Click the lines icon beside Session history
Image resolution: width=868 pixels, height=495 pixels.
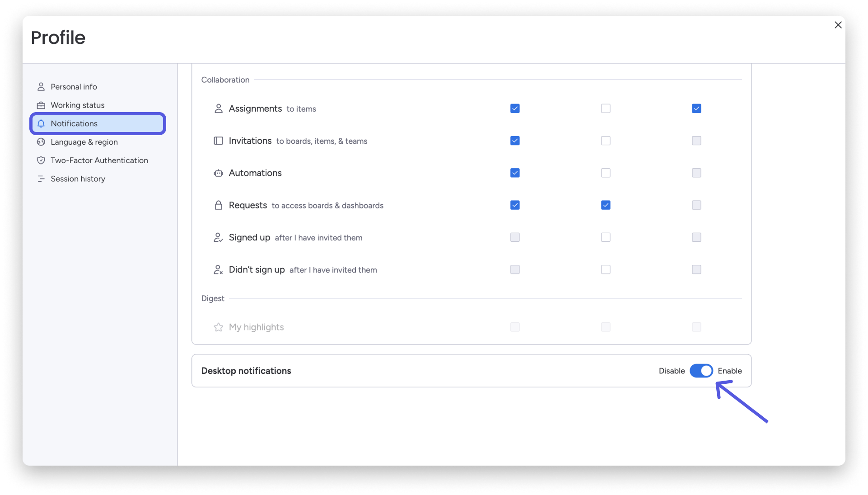[x=41, y=179]
